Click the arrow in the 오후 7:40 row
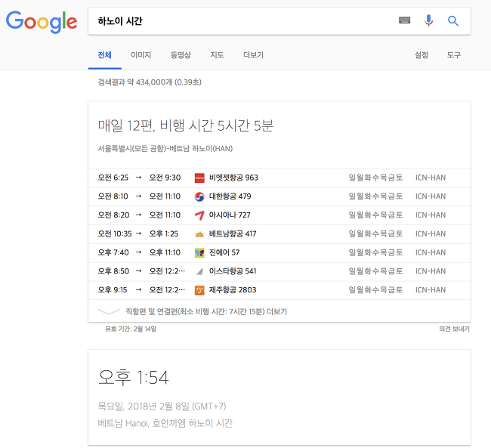The image size is (491, 448). (138, 252)
